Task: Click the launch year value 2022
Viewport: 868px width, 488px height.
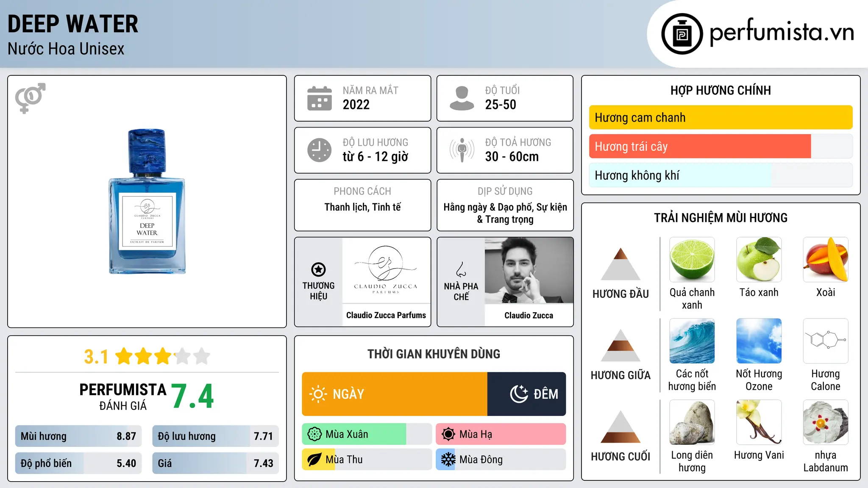Action: (356, 105)
